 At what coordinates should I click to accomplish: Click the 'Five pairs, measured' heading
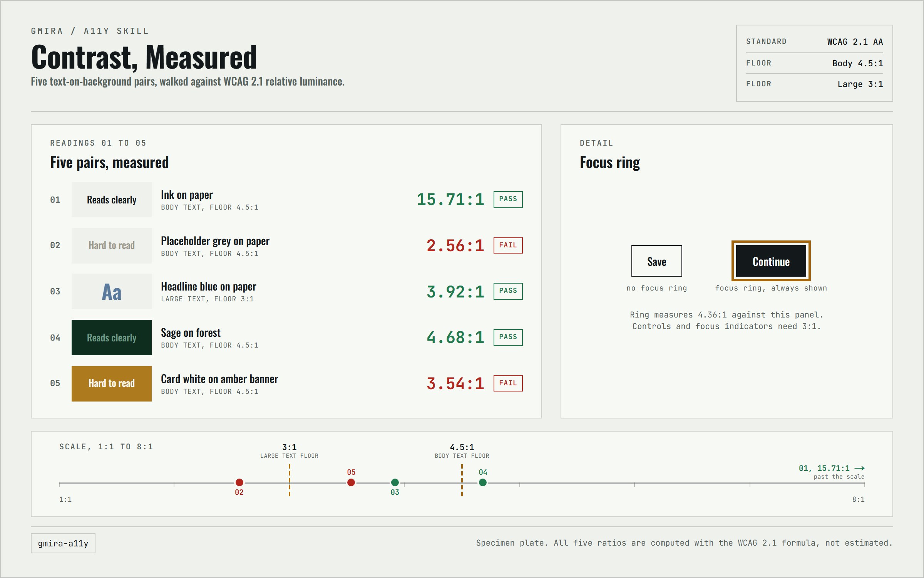point(109,163)
